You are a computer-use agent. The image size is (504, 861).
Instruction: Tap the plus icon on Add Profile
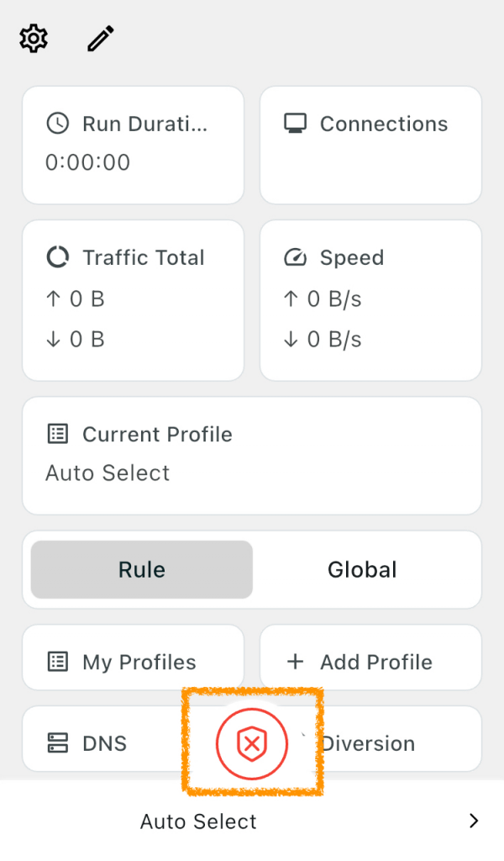[x=295, y=662]
